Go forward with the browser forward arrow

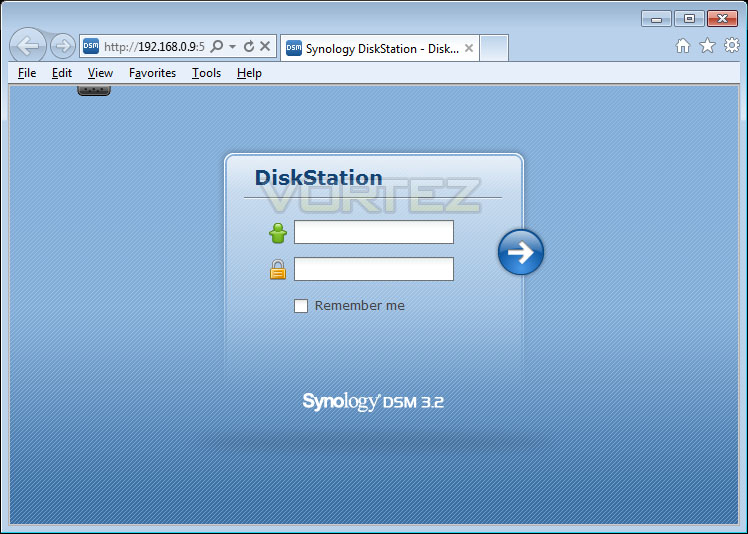click(x=63, y=46)
